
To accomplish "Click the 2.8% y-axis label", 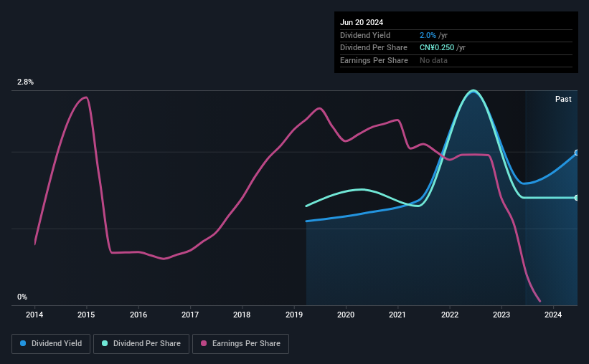I will tap(25, 82).
